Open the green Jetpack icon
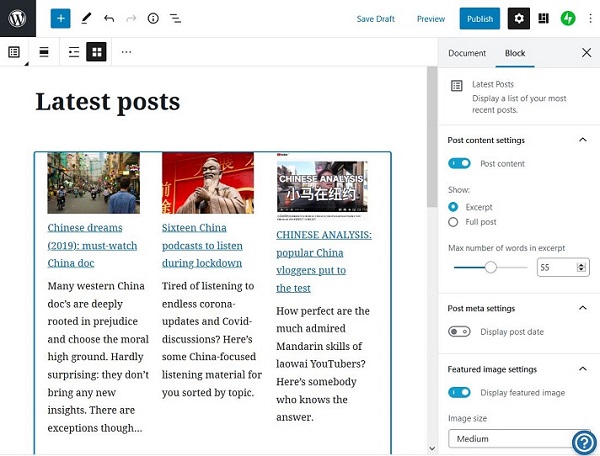The image size is (600, 456). point(568,18)
